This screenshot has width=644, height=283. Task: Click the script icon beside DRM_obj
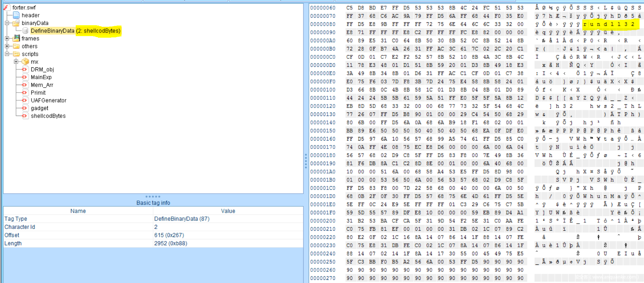pos(25,69)
